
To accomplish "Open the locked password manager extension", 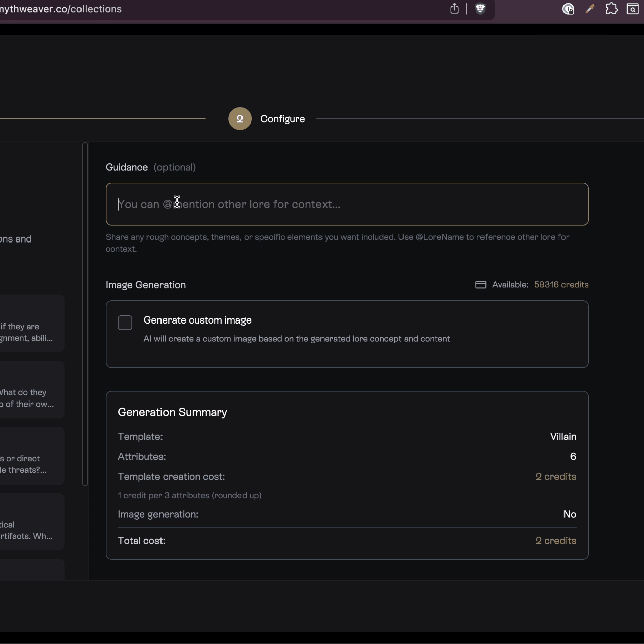I will coord(568,9).
